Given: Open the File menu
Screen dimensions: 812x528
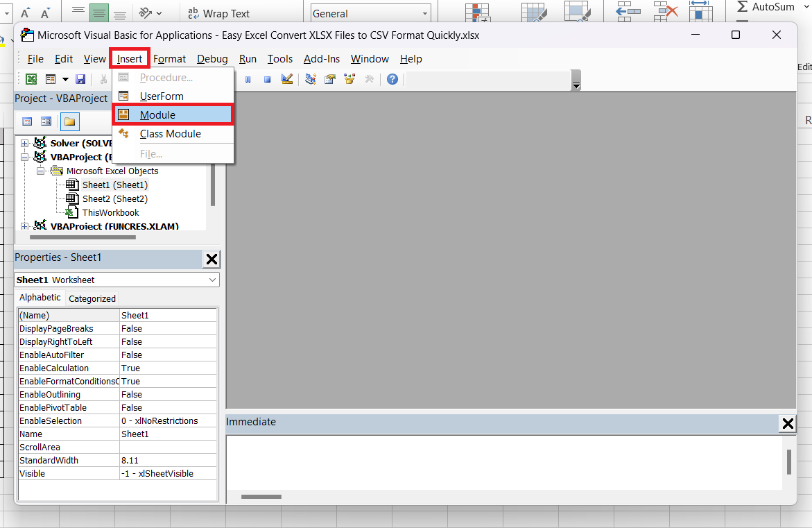Looking at the screenshot, I should click(x=35, y=59).
